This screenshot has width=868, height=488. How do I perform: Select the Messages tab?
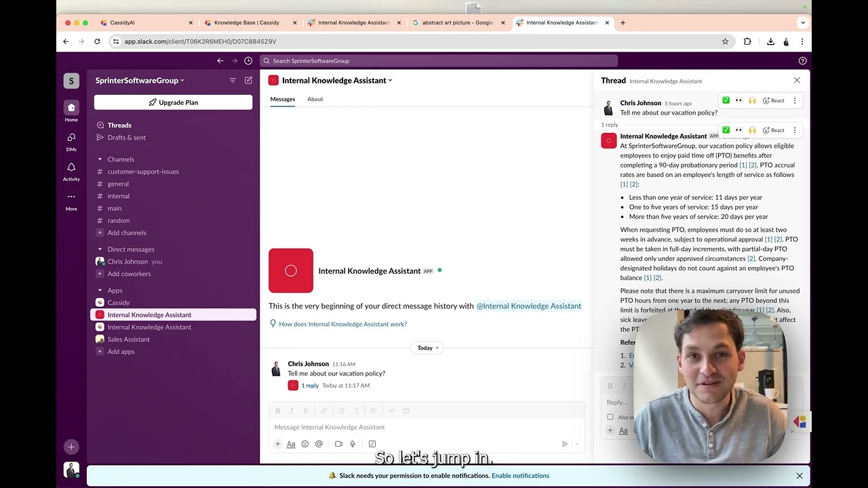click(x=283, y=99)
